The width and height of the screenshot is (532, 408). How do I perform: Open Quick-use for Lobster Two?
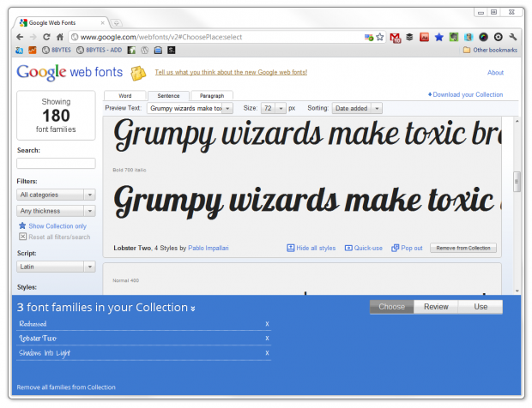363,248
